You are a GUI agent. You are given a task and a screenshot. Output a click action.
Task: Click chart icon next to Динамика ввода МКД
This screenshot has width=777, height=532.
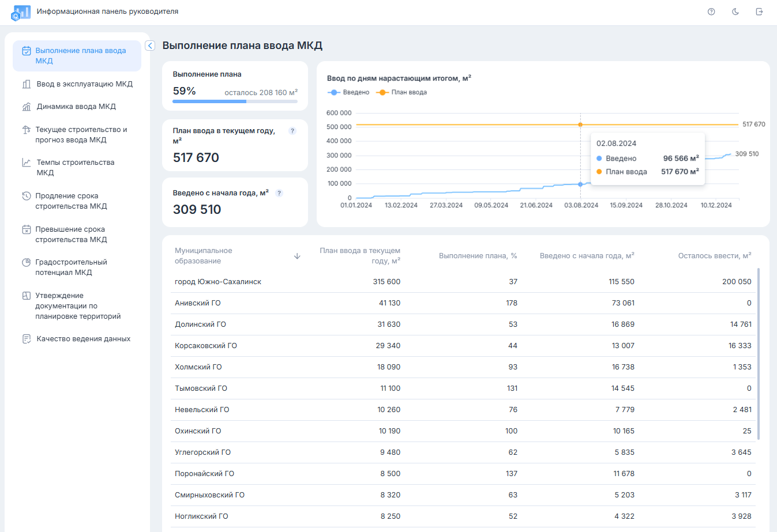pyautogui.click(x=27, y=107)
